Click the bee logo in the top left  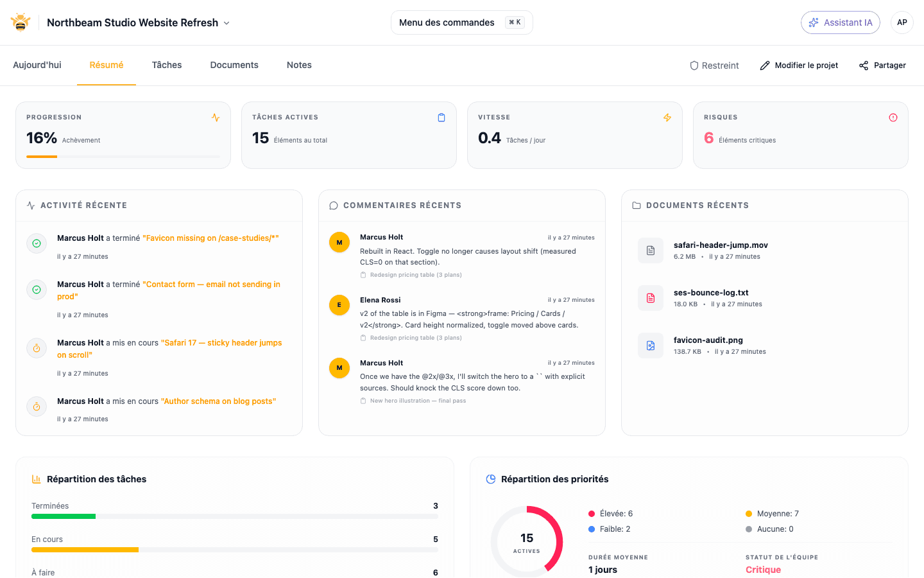click(20, 21)
